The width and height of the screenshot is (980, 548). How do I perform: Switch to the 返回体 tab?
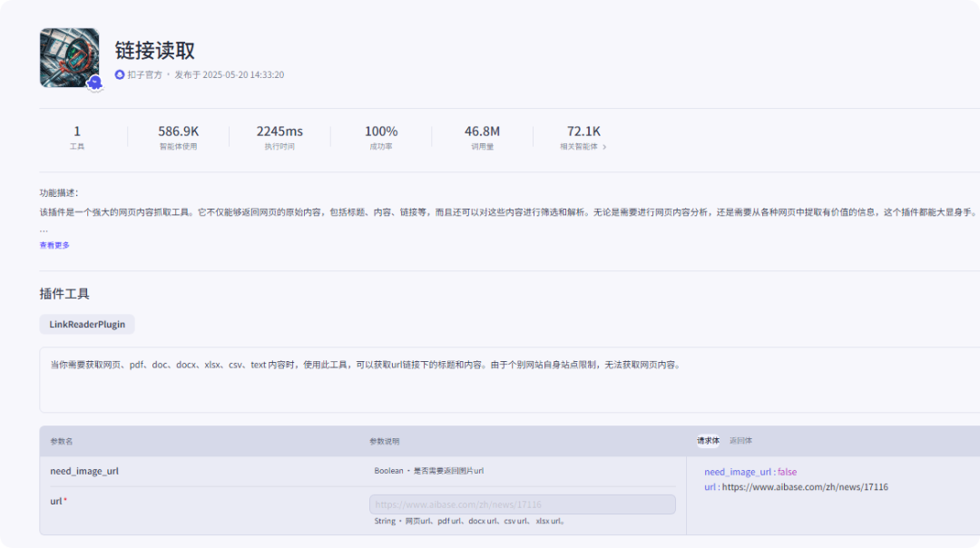click(740, 441)
